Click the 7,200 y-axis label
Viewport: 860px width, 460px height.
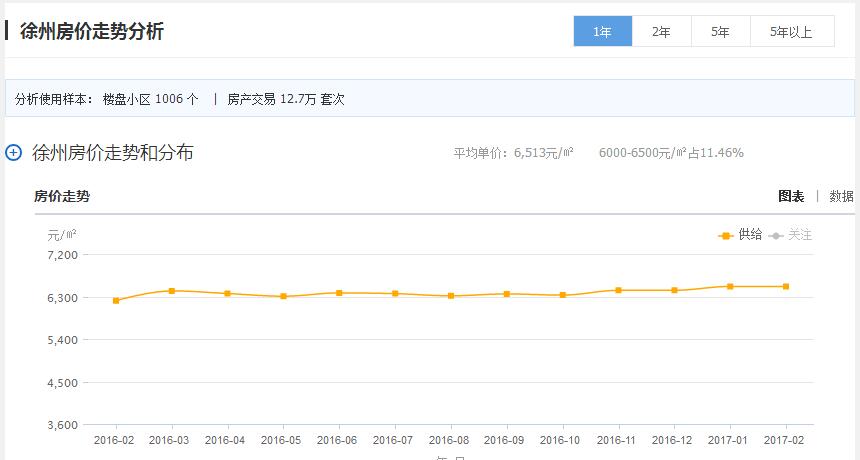[x=63, y=255]
